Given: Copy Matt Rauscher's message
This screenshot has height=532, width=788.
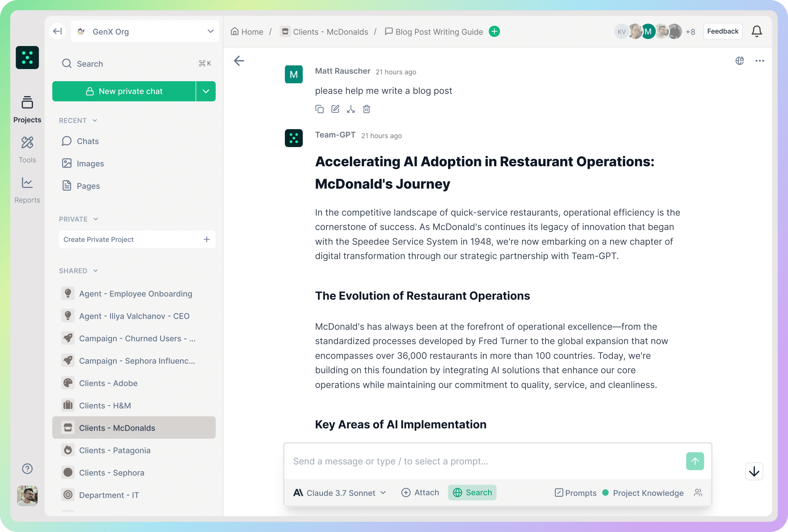Looking at the screenshot, I should tap(319, 109).
